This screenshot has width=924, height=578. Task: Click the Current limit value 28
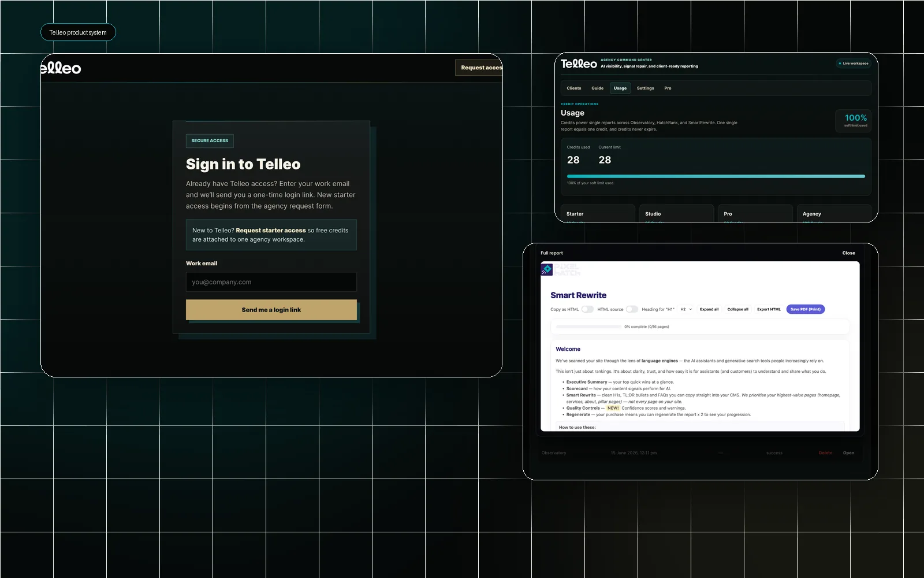coord(605,160)
